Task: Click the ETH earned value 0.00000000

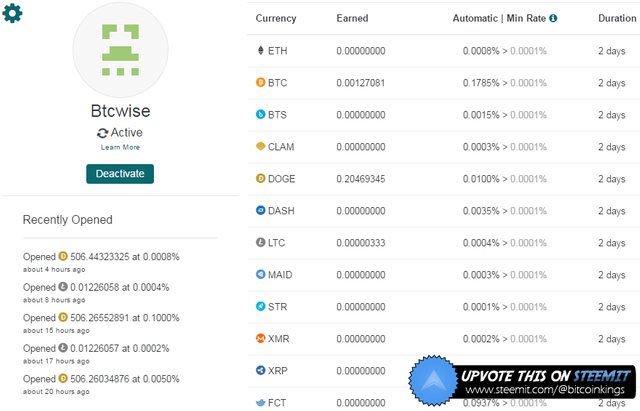Action: [x=361, y=51]
